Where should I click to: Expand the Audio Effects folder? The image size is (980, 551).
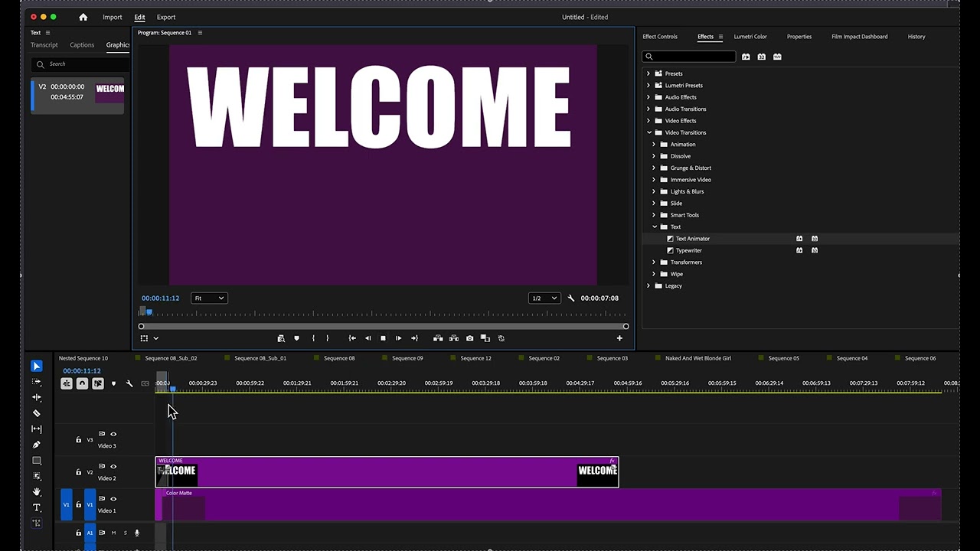(x=648, y=97)
